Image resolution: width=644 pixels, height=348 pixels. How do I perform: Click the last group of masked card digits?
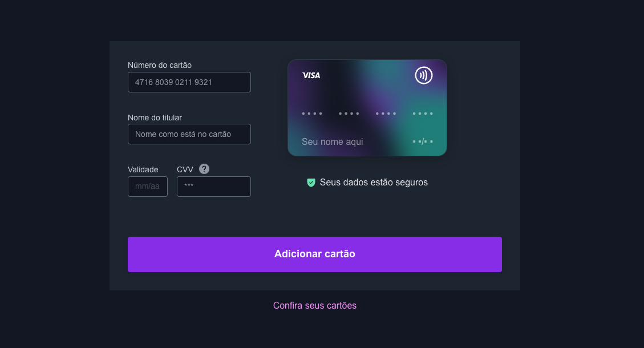[x=423, y=113]
